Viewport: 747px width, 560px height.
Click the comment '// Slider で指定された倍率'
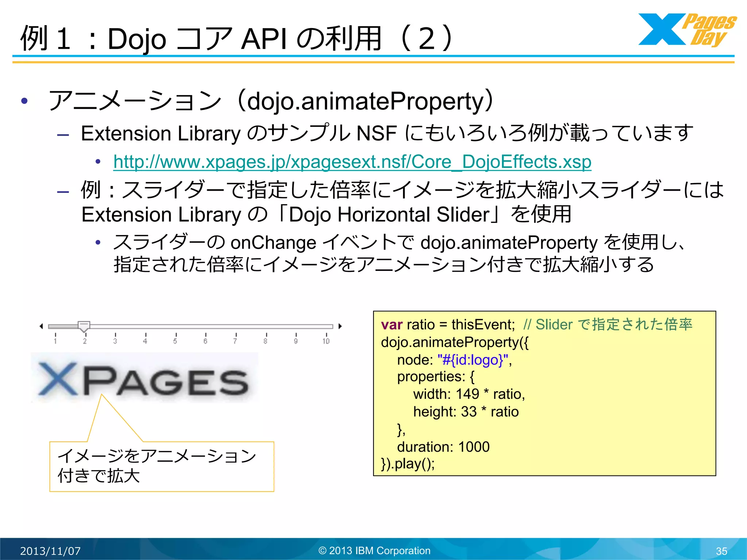[608, 324]
